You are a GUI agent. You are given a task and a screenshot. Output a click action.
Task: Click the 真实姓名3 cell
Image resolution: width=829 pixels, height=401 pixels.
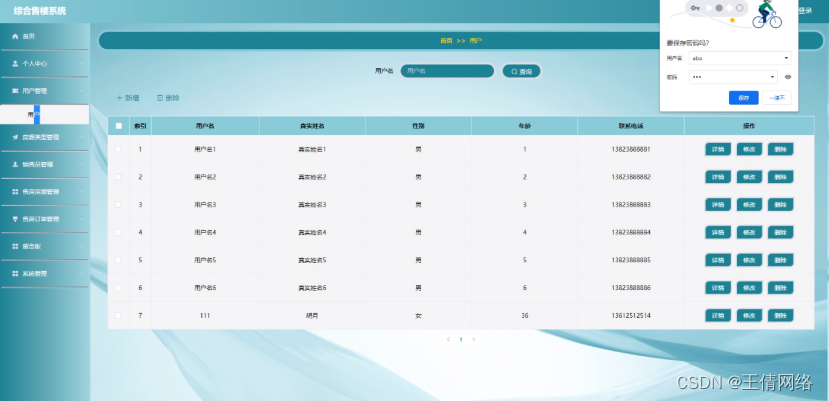click(x=312, y=205)
